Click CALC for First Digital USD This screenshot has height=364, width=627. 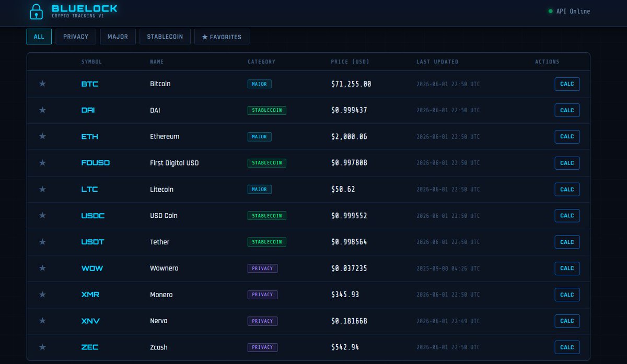[x=567, y=163]
